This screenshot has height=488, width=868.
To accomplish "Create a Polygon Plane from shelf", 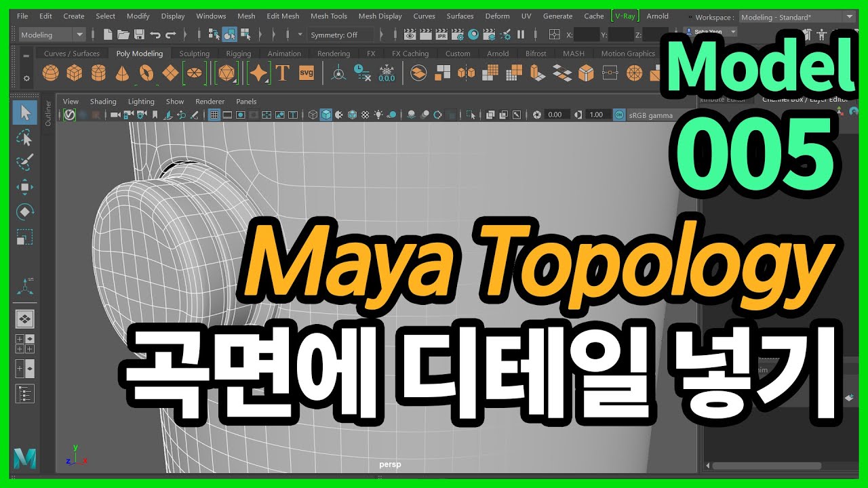I will 170,73.
